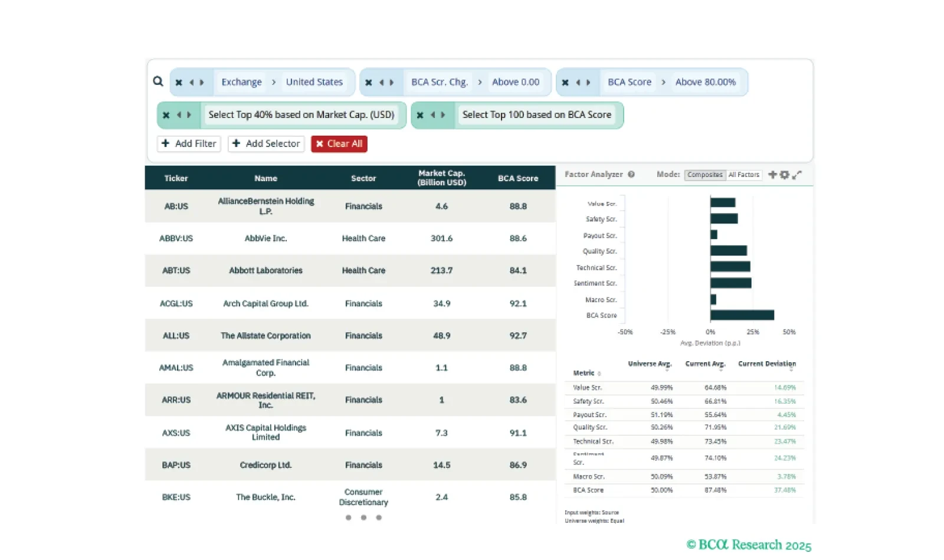Change the Above 80.00% BCA Score threshold

click(x=705, y=82)
